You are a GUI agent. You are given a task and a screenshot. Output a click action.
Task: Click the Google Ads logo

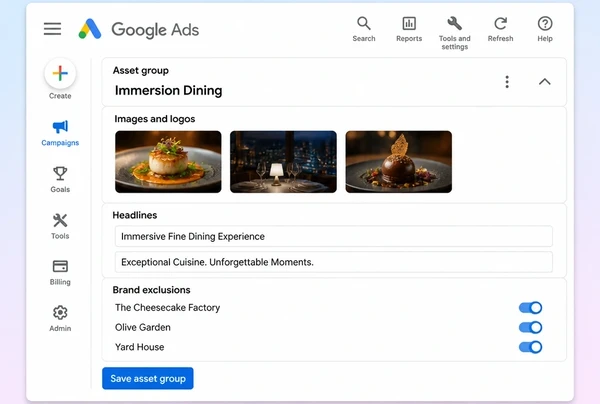point(139,29)
